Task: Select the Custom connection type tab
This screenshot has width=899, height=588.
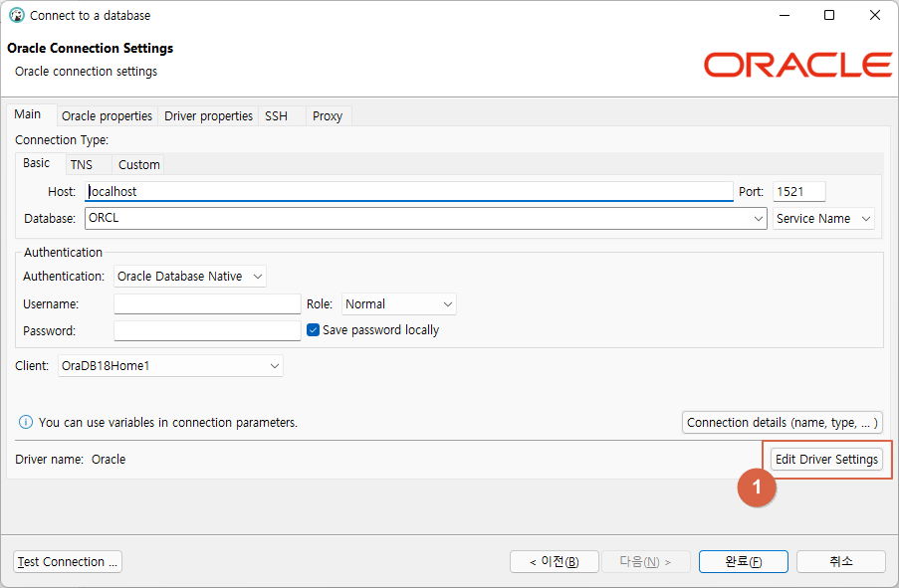Action: 138,164
